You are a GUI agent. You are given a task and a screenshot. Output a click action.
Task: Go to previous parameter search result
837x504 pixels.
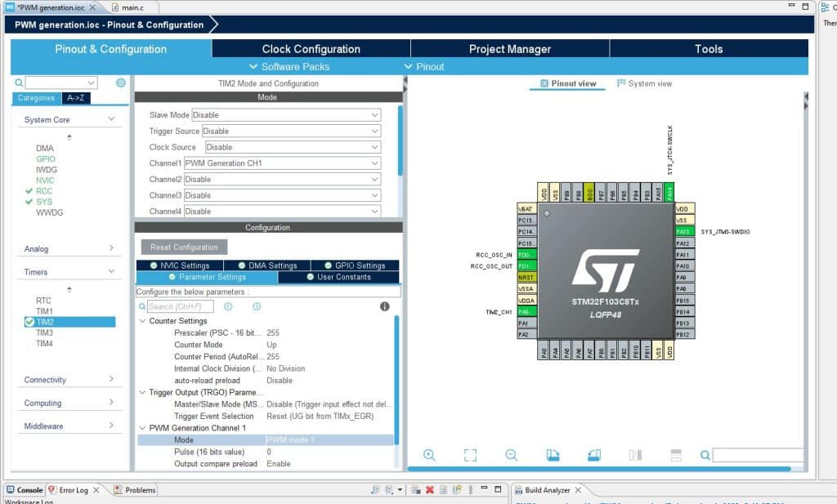coord(228,306)
